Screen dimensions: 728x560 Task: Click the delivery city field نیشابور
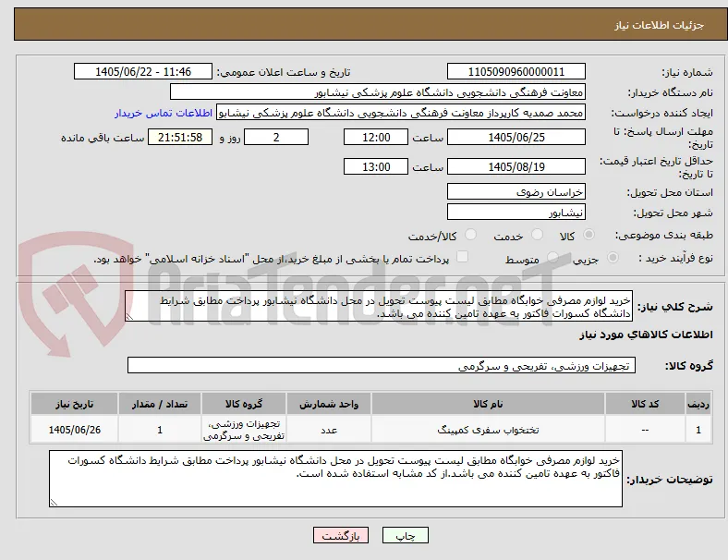516,213
